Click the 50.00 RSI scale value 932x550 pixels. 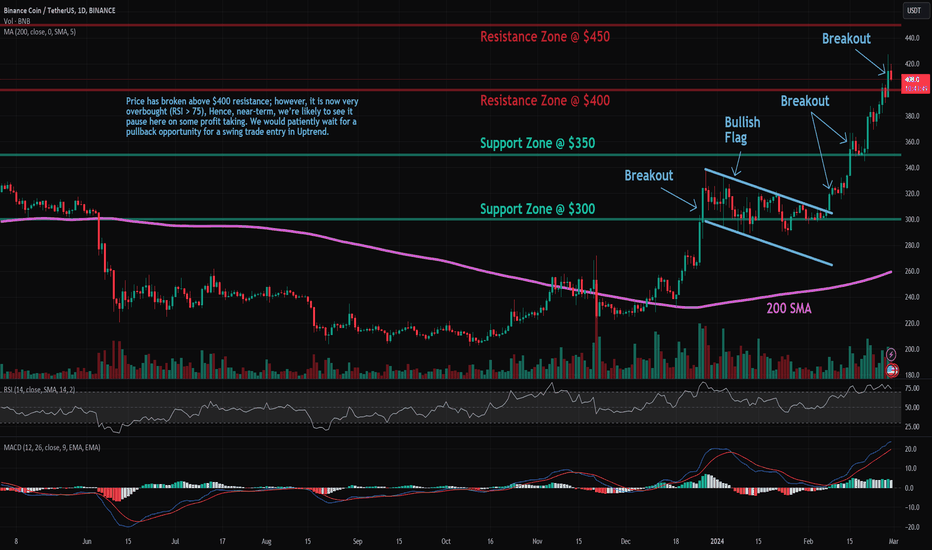(x=912, y=408)
